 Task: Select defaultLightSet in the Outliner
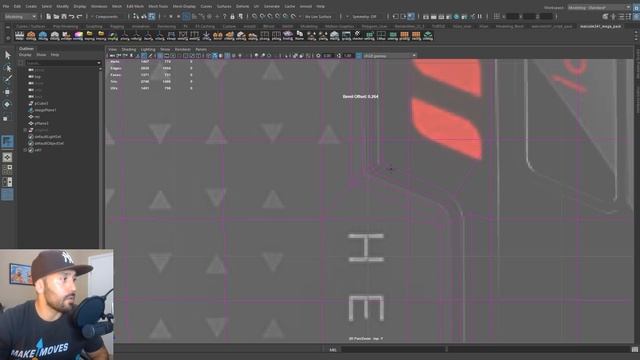[x=48, y=137]
